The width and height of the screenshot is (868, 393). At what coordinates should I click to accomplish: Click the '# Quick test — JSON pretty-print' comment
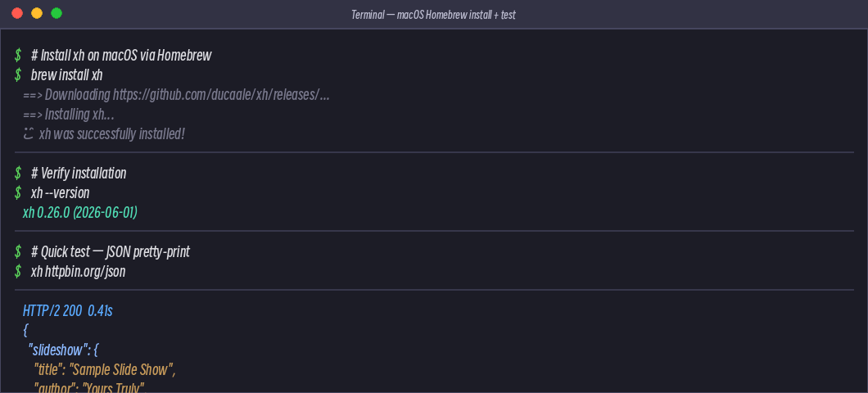pos(111,252)
